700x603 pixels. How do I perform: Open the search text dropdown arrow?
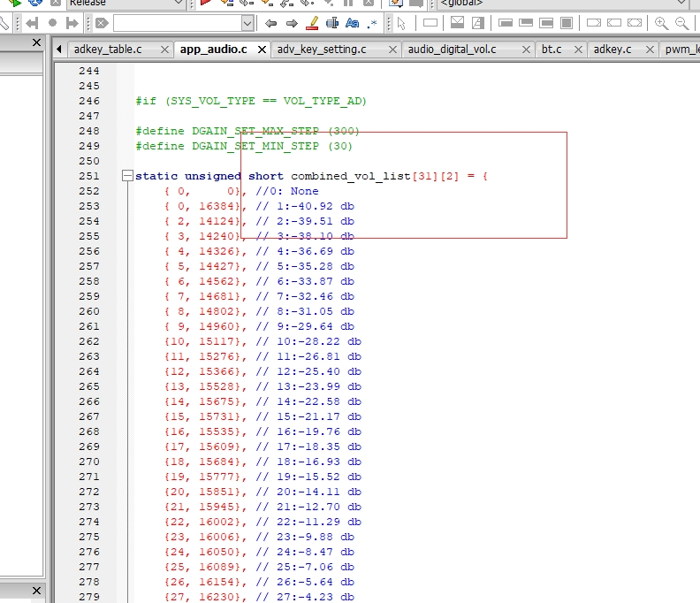[247, 23]
